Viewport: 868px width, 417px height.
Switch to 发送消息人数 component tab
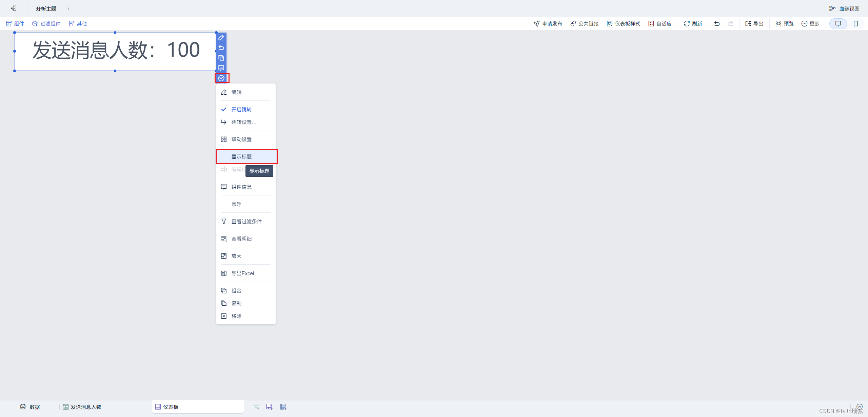click(82, 407)
